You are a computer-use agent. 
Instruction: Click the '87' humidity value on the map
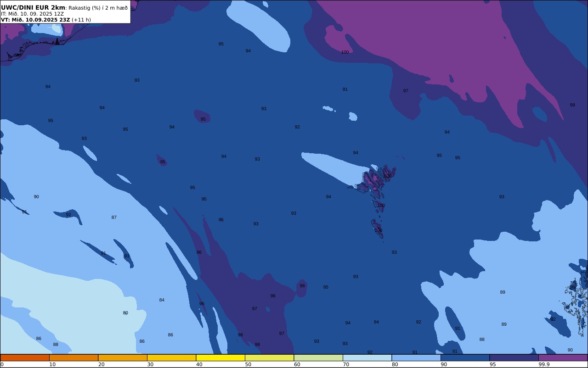(114, 217)
